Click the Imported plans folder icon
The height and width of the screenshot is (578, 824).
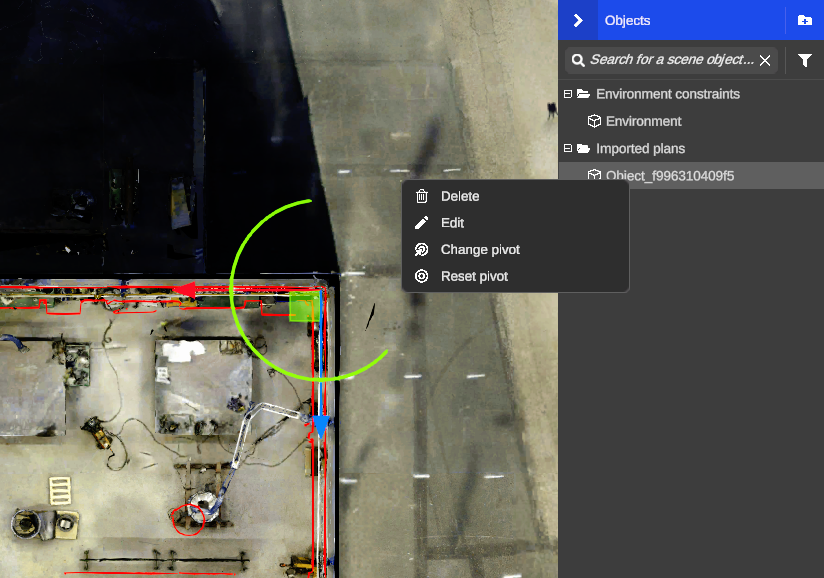[584, 149]
